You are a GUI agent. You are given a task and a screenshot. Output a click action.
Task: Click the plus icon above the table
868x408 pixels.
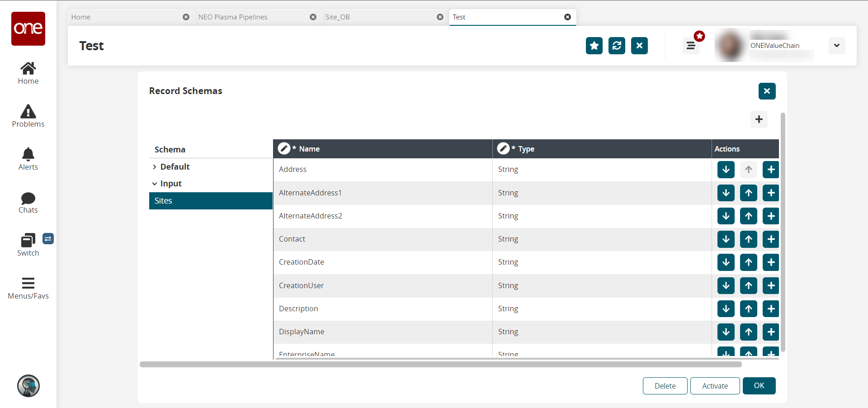click(x=759, y=119)
